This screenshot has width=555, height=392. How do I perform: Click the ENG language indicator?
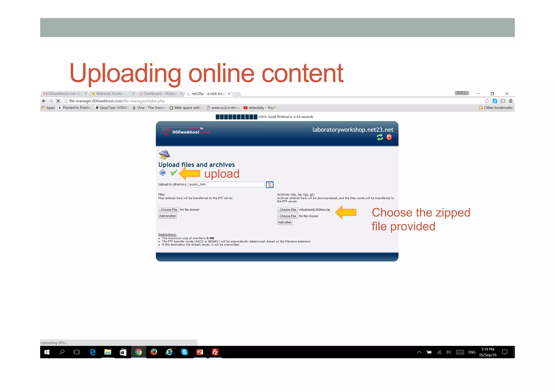pos(472,352)
